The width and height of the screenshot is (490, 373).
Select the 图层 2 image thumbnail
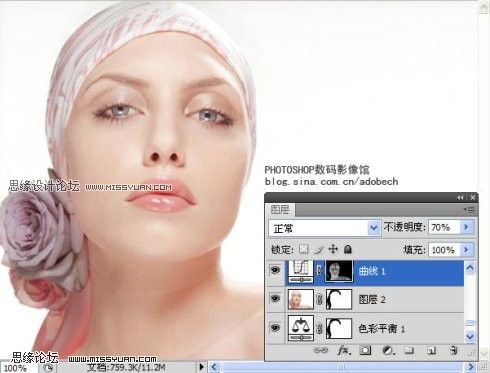pyautogui.click(x=301, y=299)
